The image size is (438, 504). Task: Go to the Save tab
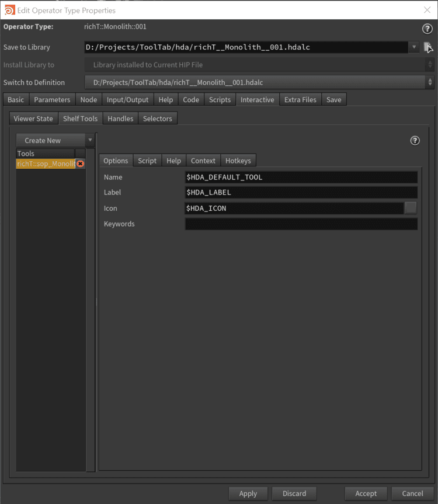click(334, 100)
